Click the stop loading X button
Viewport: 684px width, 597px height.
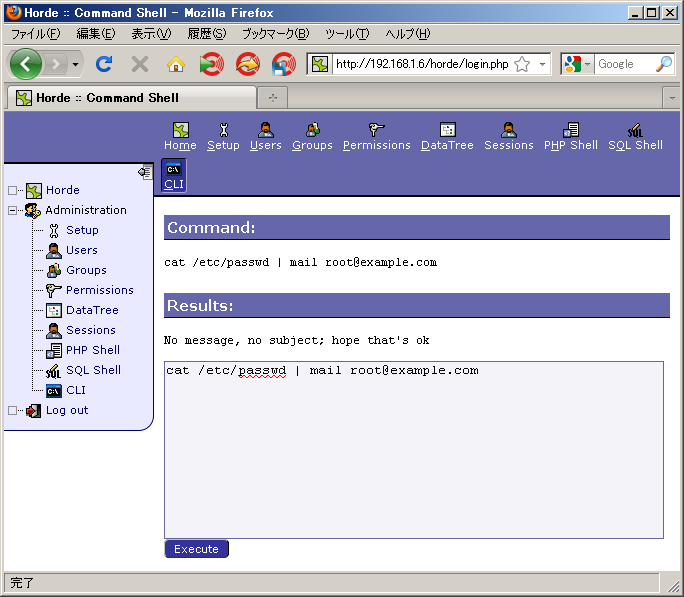[140, 65]
